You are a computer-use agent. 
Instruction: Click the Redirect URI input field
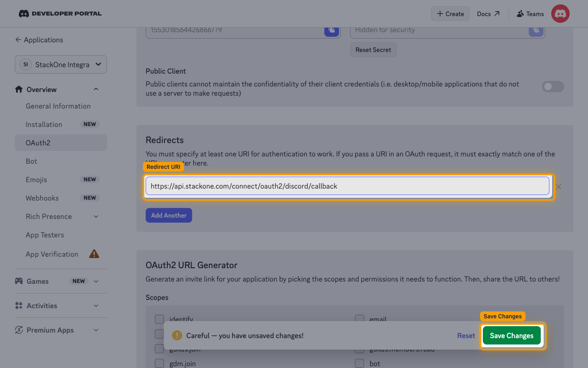[347, 186]
